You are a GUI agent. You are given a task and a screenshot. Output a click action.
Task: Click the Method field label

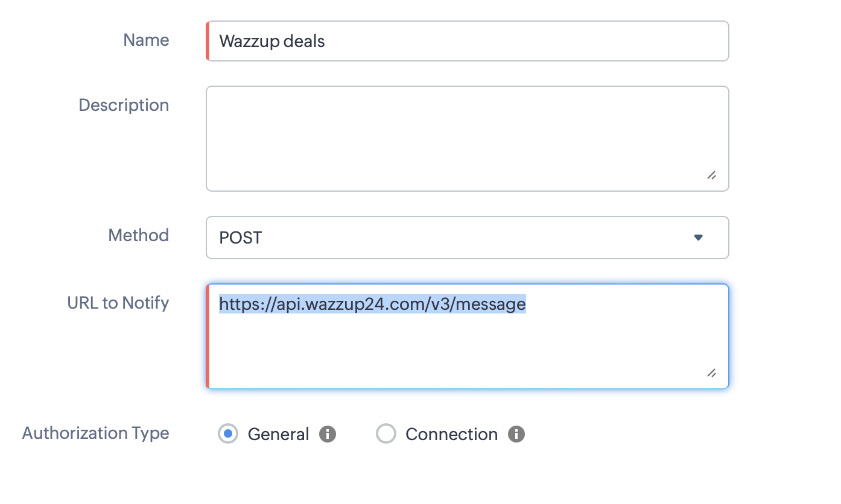pos(138,235)
